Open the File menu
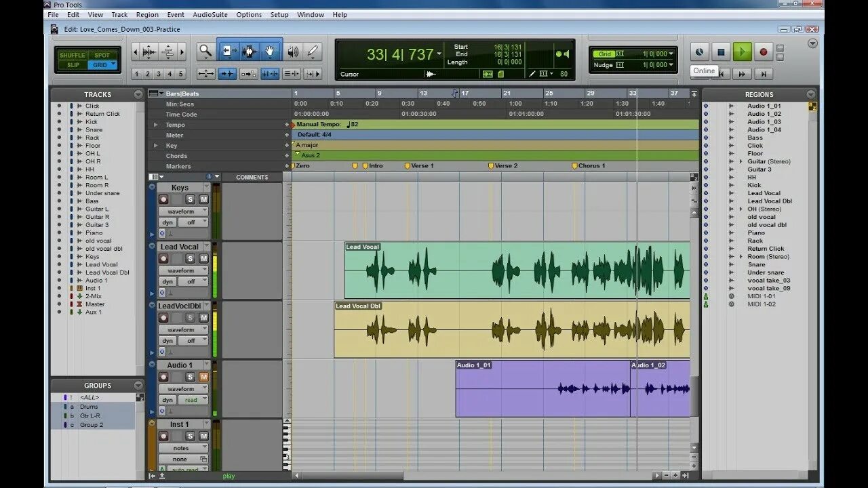 [53, 14]
